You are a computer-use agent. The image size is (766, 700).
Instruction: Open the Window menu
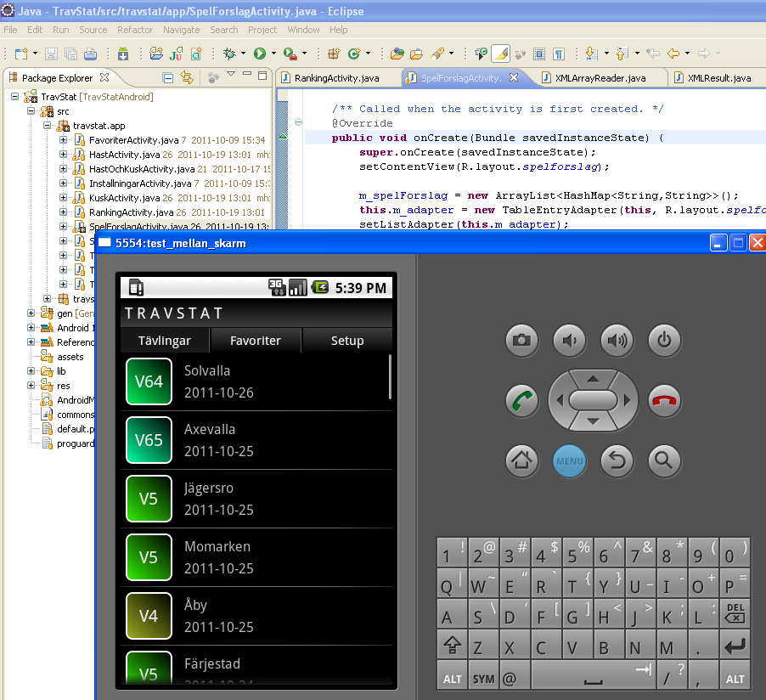303,30
